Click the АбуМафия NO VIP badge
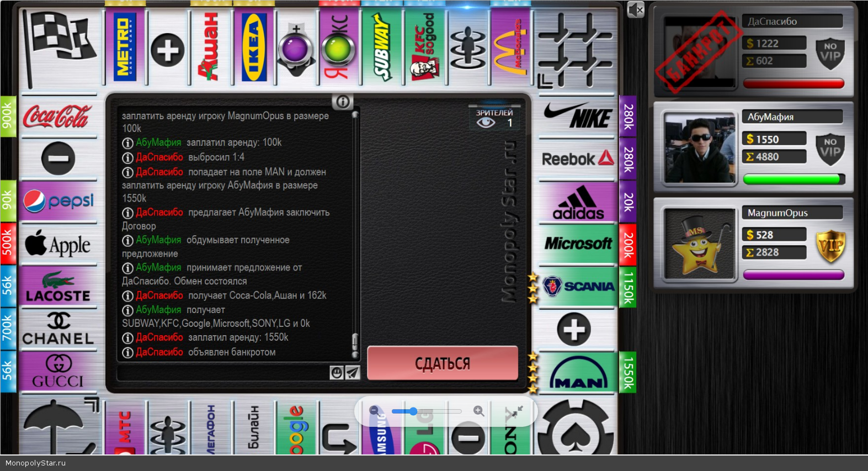Viewport: 868px width, 471px height. pos(830,149)
